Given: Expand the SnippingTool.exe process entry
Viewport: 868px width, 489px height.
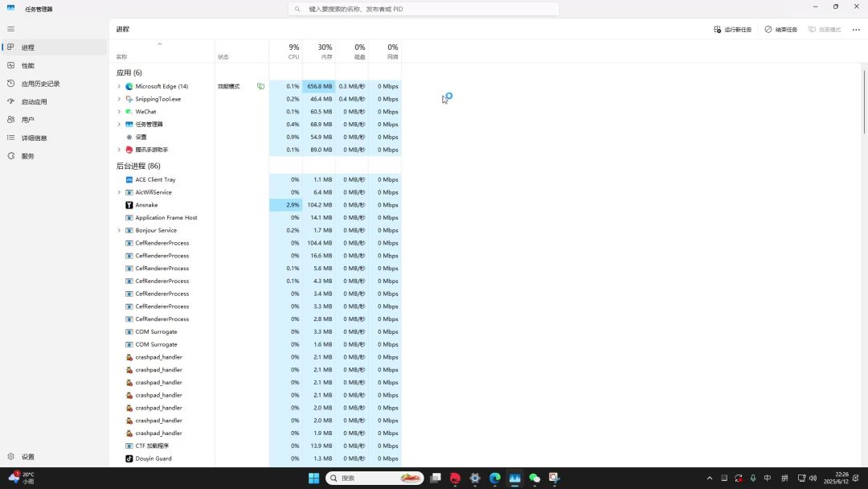Looking at the screenshot, I should click(x=119, y=99).
